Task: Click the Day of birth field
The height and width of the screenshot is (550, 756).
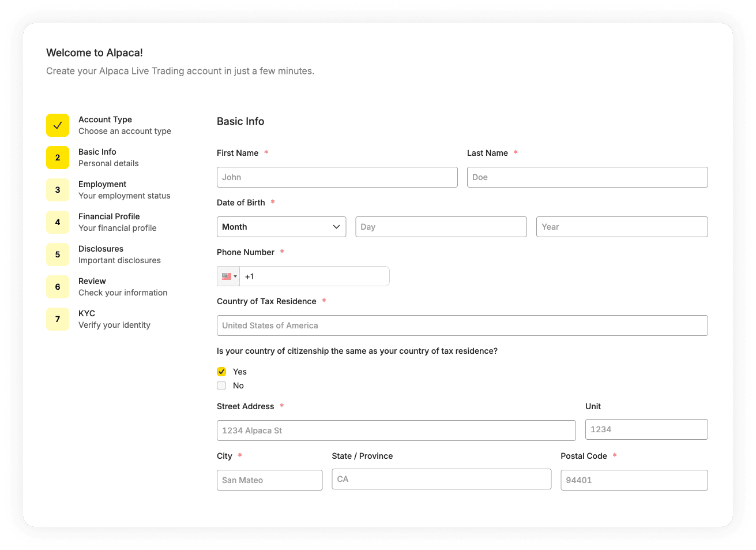Action: click(441, 227)
